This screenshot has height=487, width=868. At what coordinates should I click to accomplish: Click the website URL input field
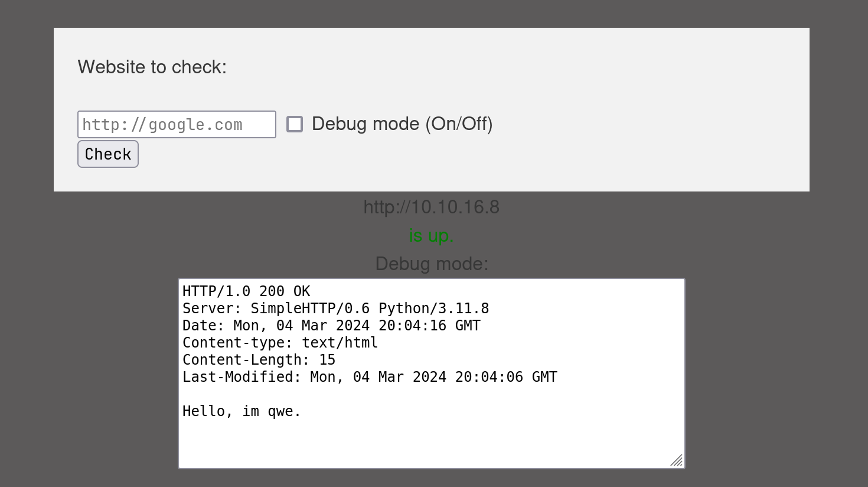click(x=177, y=124)
